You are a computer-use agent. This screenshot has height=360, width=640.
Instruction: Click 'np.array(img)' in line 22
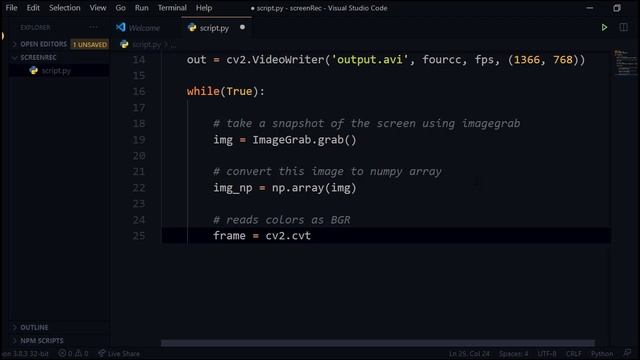coord(314,188)
